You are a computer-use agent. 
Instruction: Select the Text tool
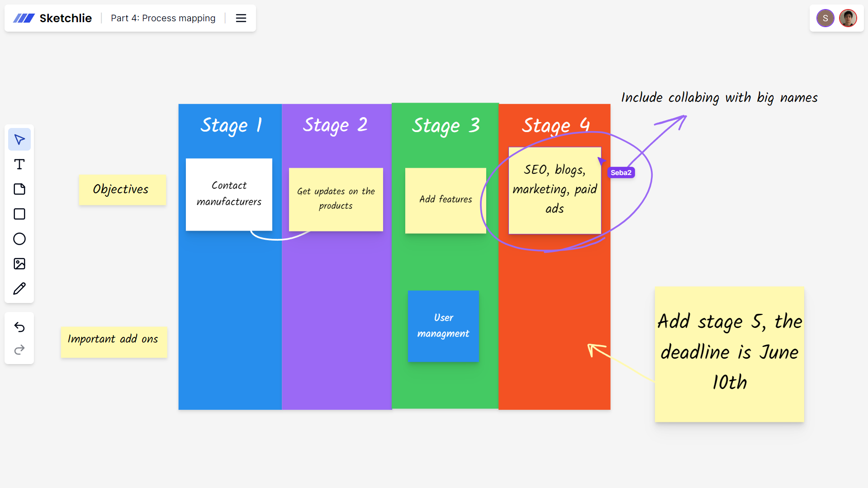tap(19, 164)
